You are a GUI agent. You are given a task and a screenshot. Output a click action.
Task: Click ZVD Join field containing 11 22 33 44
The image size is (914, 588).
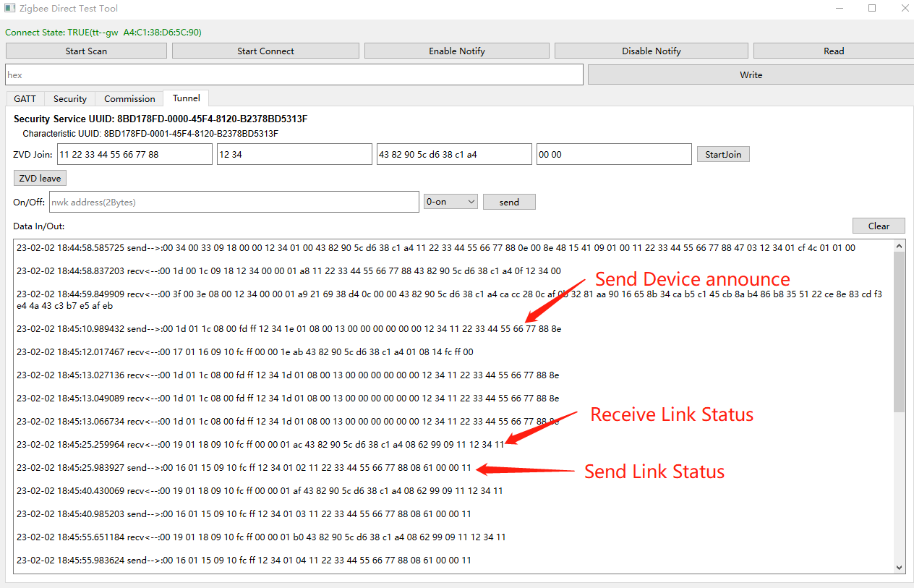(x=134, y=154)
